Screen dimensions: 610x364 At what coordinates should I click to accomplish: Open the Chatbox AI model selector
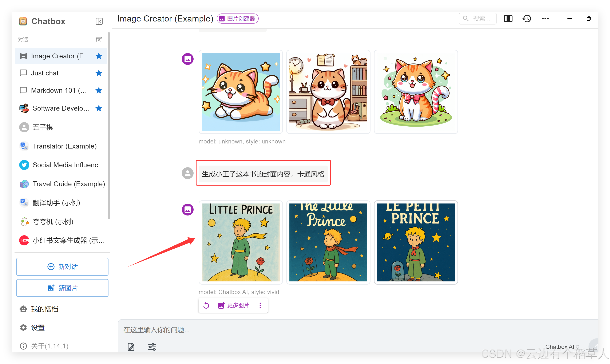(x=562, y=347)
